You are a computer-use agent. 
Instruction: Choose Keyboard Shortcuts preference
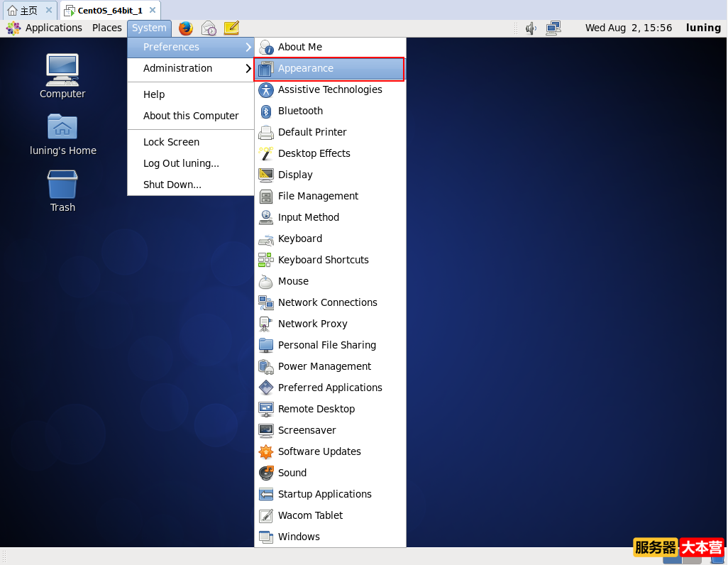pyautogui.click(x=323, y=260)
